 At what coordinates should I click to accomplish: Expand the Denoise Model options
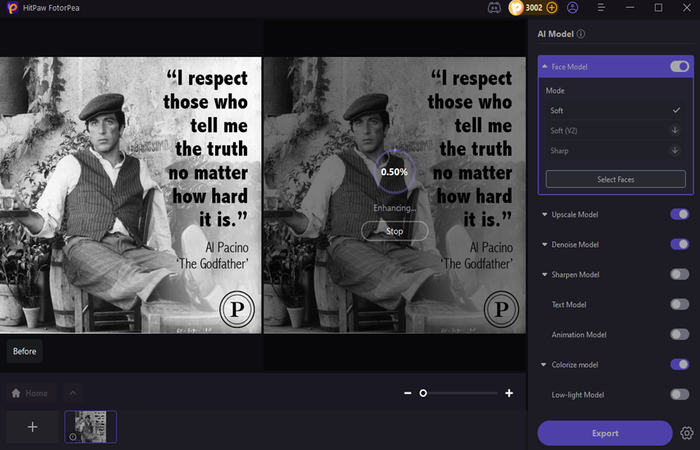(544, 244)
